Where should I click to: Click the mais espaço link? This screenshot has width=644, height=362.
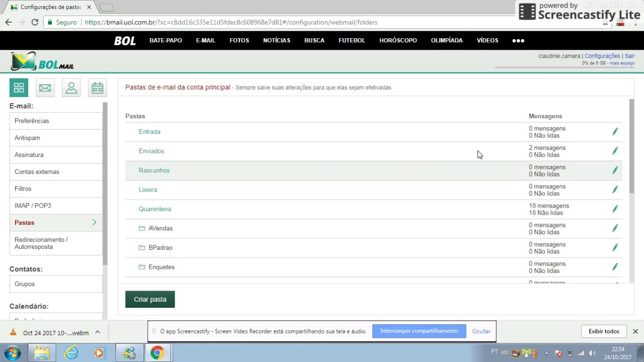click(622, 63)
